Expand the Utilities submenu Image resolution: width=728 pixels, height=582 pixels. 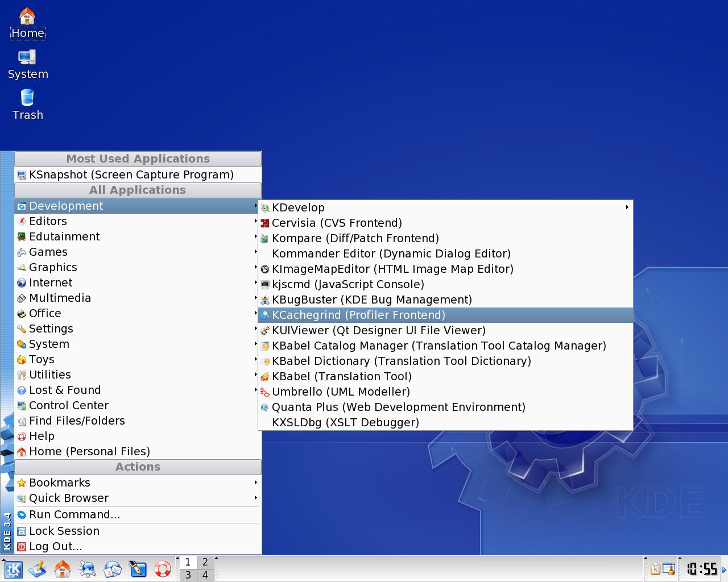[138, 375]
